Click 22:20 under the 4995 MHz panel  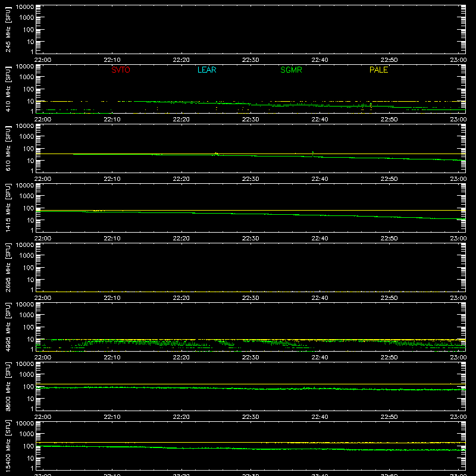[x=181, y=358]
